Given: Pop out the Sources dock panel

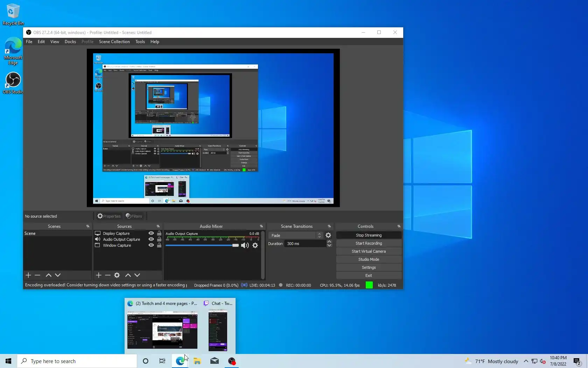Looking at the screenshot, I should [x=158, y=226].
